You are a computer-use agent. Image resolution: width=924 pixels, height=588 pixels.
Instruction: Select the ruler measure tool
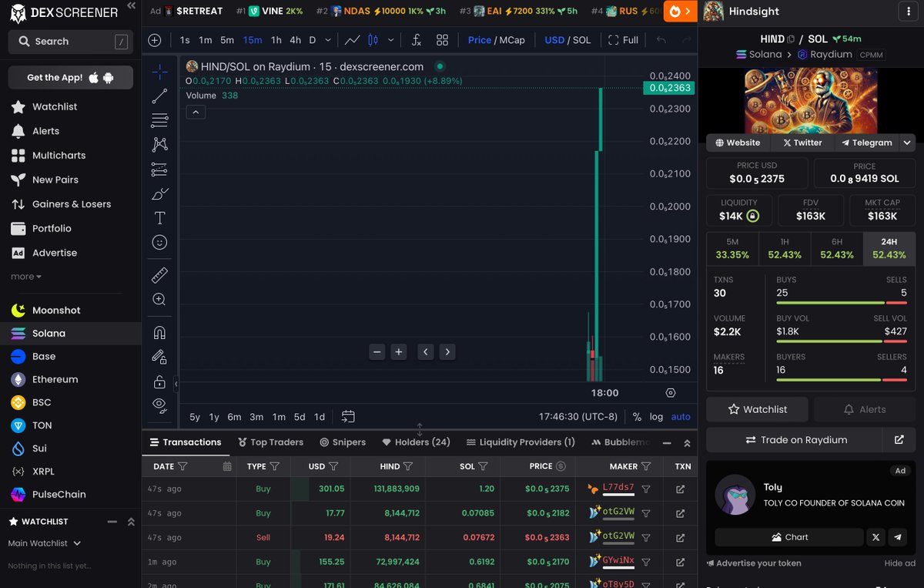click(x=159, y=275)
